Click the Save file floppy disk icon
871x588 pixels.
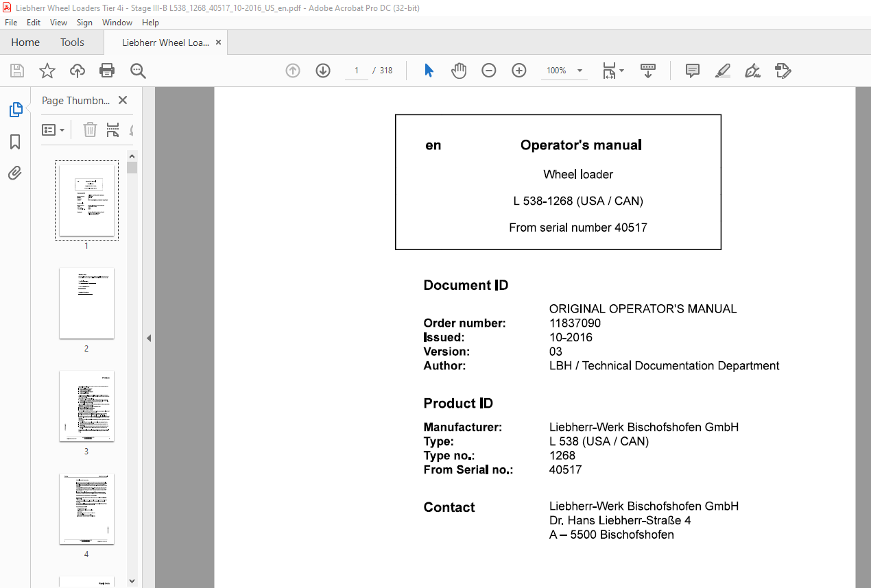click(x=17, y=71)
